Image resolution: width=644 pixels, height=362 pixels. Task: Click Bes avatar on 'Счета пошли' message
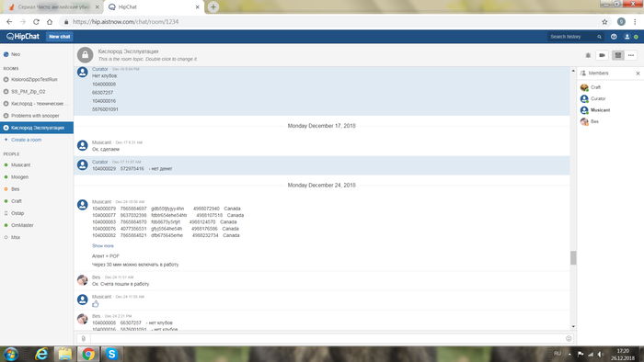click(x=83, y=279)
